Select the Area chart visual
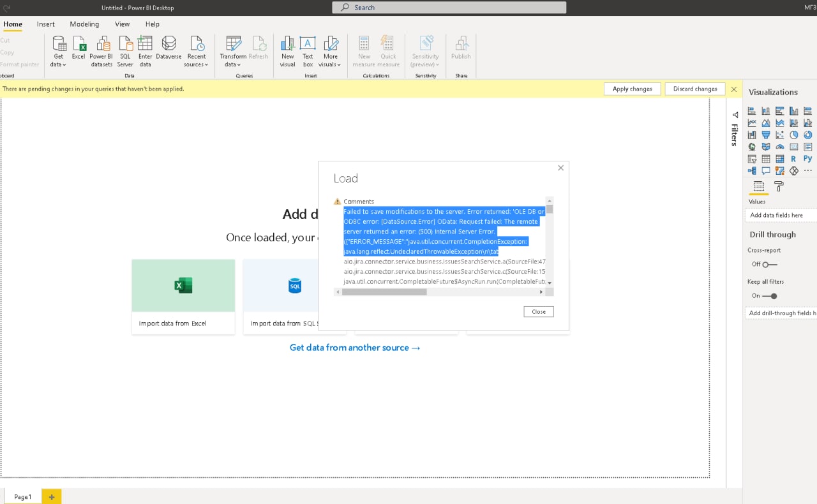Viewport: 817px width, 504px height. pos(766,123)
